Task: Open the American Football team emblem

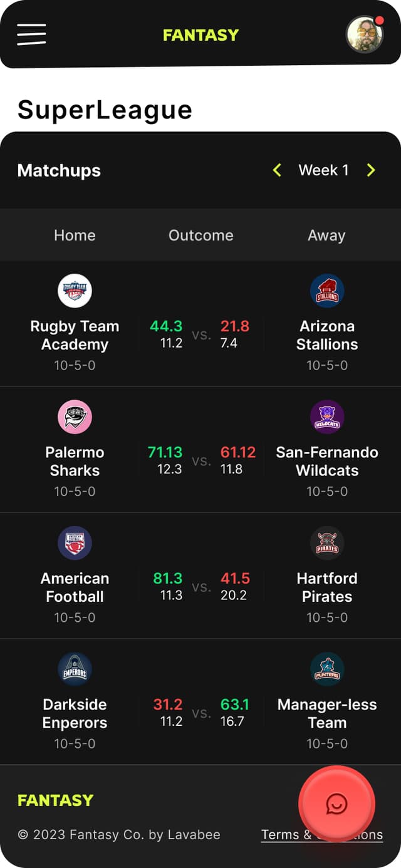Action: coord(75,543)
